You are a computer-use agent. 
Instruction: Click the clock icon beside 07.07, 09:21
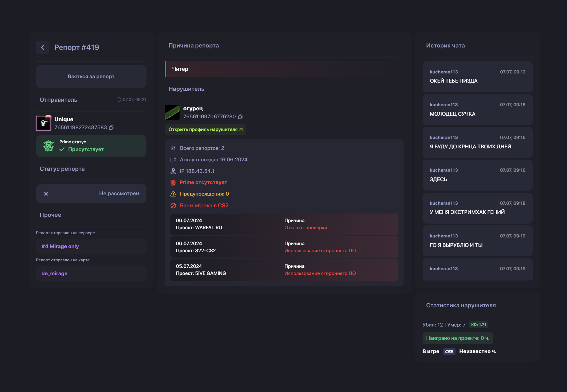point(119,99)
